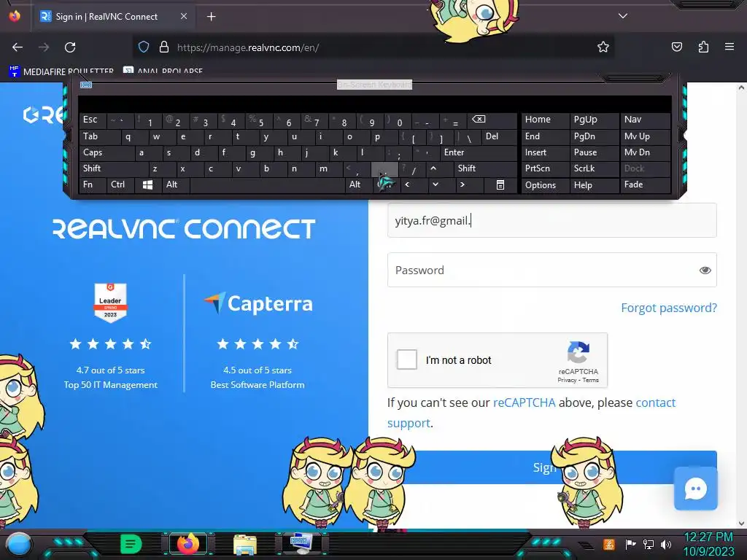Click the PgUp key on the keyboard
The height and width of the screenshot is (560, 747).
(594, 120)
